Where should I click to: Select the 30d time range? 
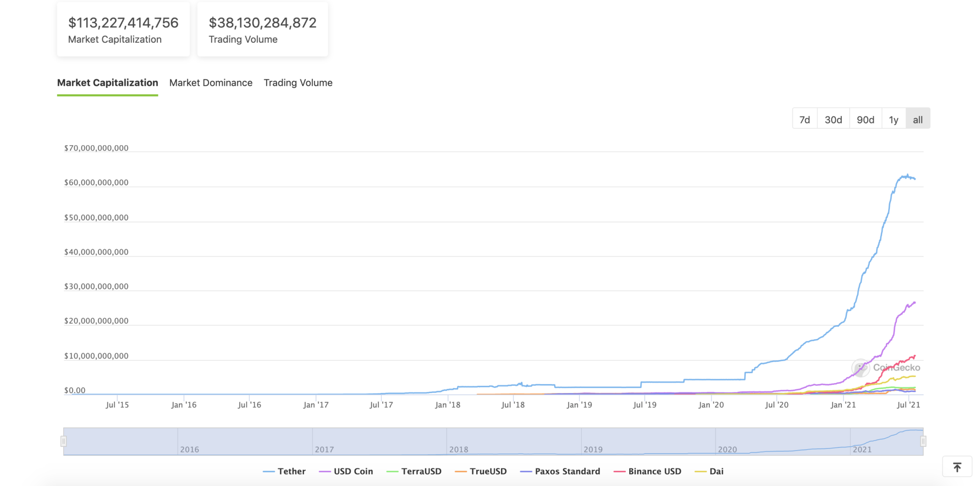point(833,119)
